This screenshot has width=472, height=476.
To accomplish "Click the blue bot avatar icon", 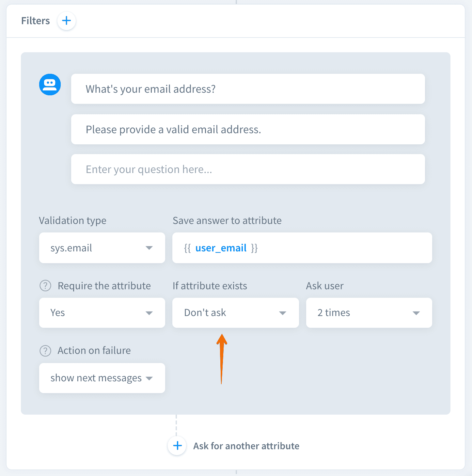I will point(50,85).
